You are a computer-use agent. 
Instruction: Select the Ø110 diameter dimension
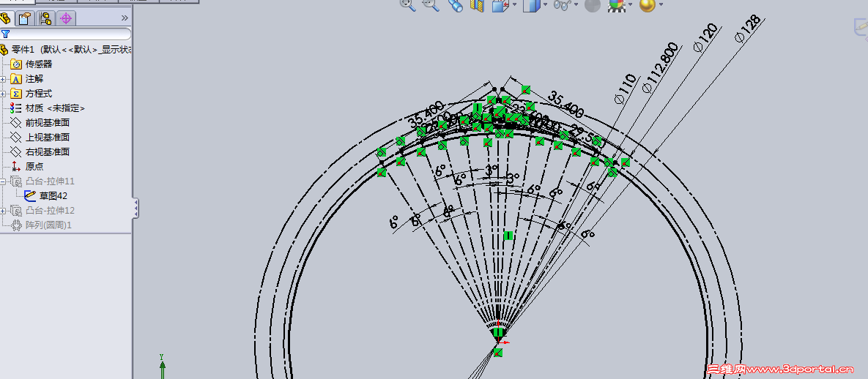tap(624, 90)
